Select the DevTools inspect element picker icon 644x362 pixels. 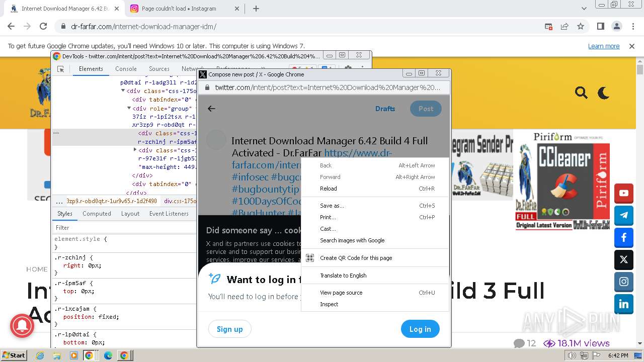click(x=60, y=69)
